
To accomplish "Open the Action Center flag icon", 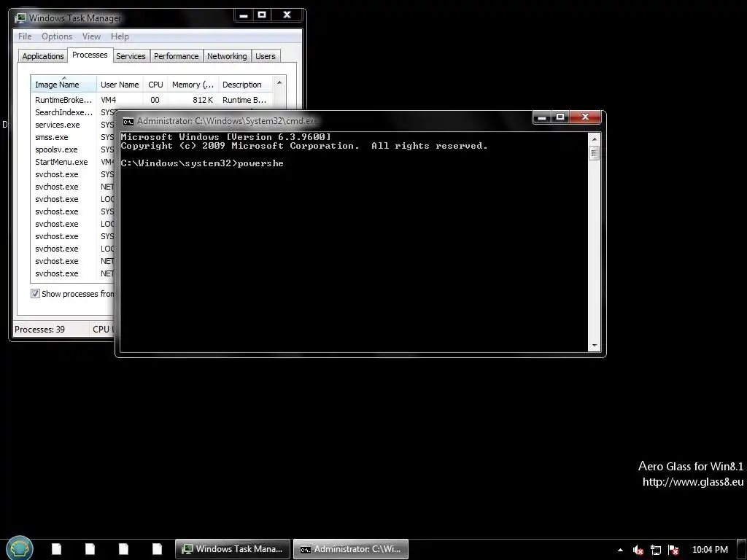I will click(x=673, y=550).
